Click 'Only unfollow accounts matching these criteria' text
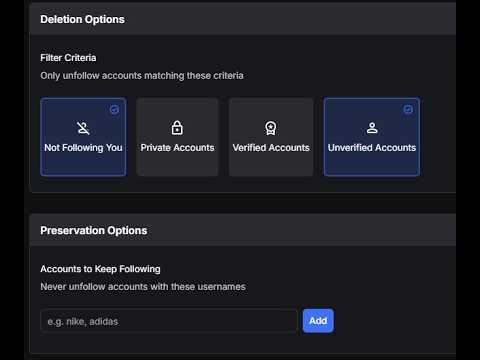The image size is (480, 360). pyautogui.click(x=142, y=76)
